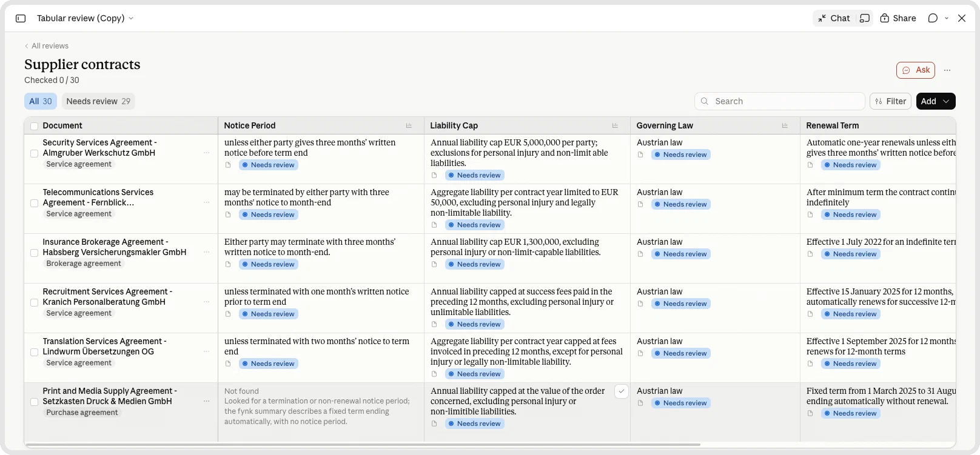Close the review with the X button
This screenshot has width=980, height=455.
click(x=962, y=18)
